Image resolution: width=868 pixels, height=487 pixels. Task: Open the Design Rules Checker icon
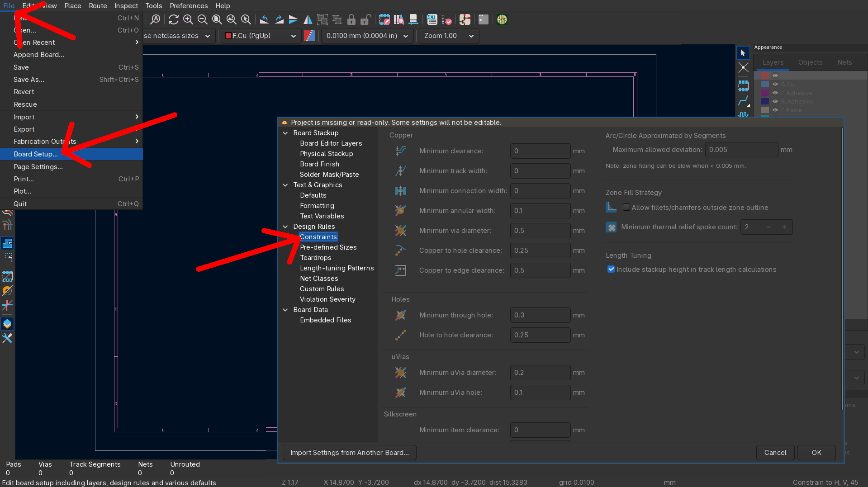pos(446,19)
